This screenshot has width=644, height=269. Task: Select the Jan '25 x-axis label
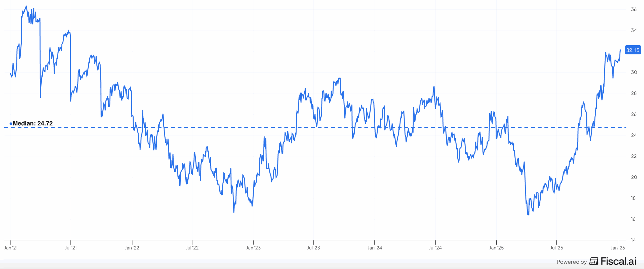tap(496, 248)
